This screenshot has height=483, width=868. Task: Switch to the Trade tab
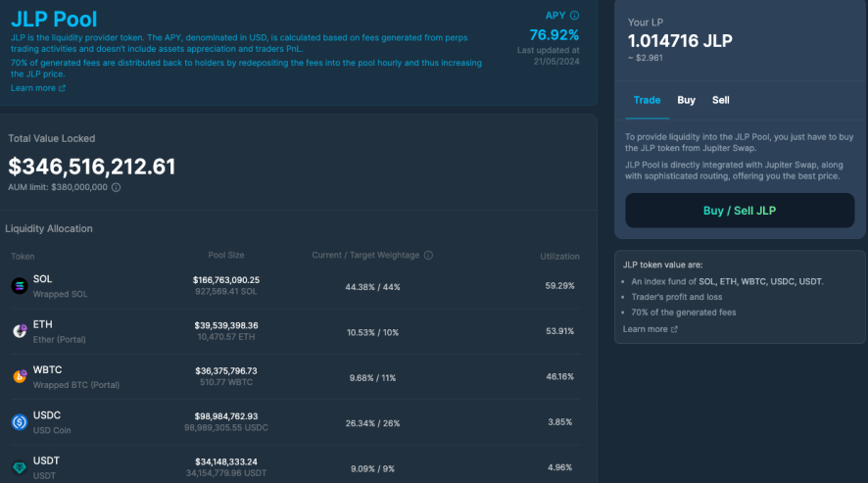pos(647,100)
